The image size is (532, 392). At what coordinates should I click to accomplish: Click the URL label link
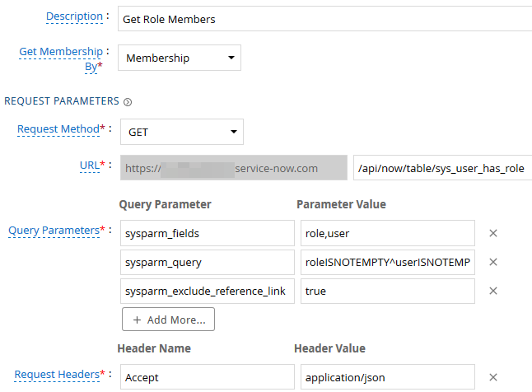(x=90, y=166)
